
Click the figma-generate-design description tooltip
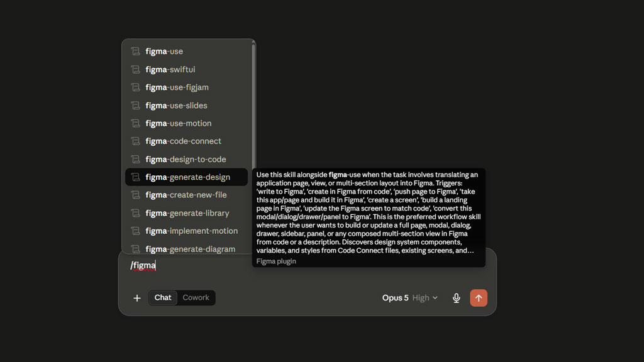tap(369, 217)
